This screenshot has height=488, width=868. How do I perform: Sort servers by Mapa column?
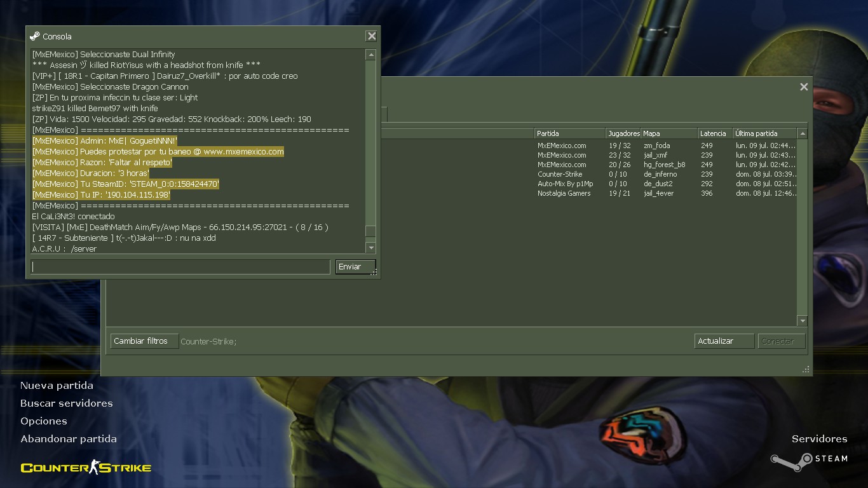click(x=669, y=133)
